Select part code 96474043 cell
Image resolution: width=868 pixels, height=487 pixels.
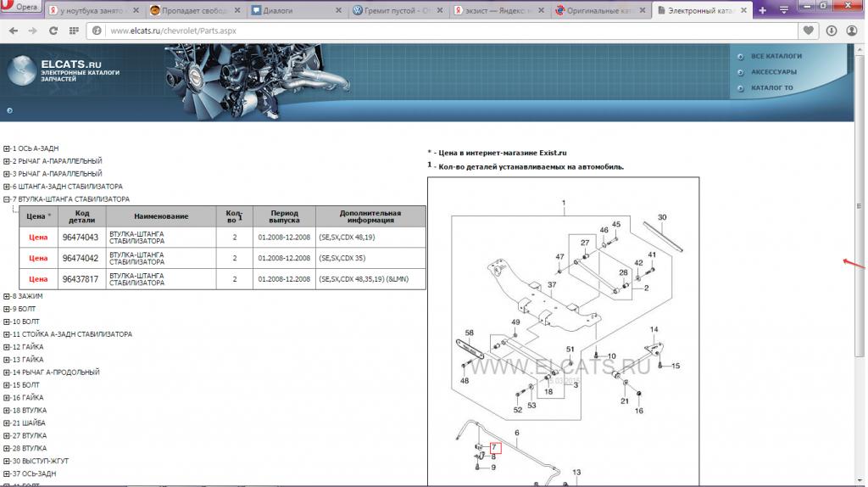[x=81, y=237]
